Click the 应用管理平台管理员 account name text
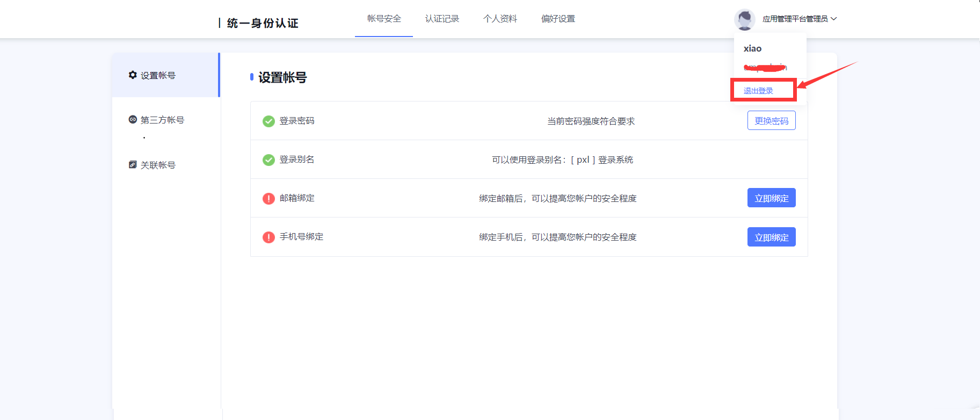 pos(795,19)
